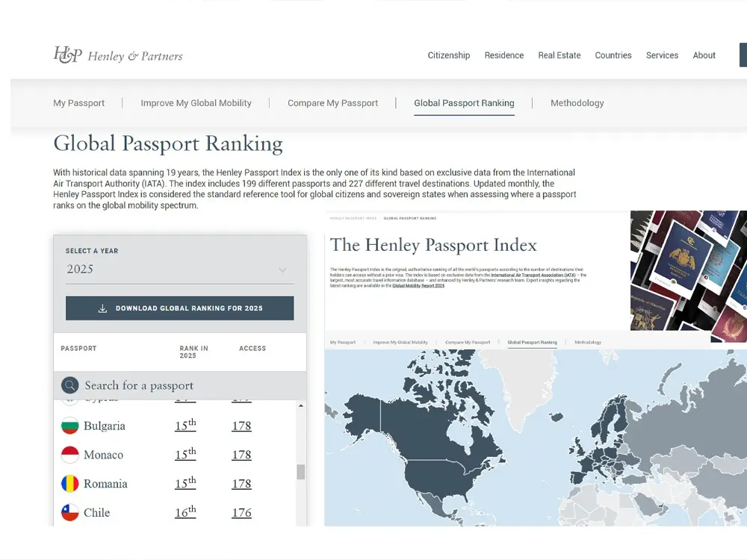Viewport: 747px width, 560px height.
Task: Click the Passport column header
Action: (x=78, y=349)
